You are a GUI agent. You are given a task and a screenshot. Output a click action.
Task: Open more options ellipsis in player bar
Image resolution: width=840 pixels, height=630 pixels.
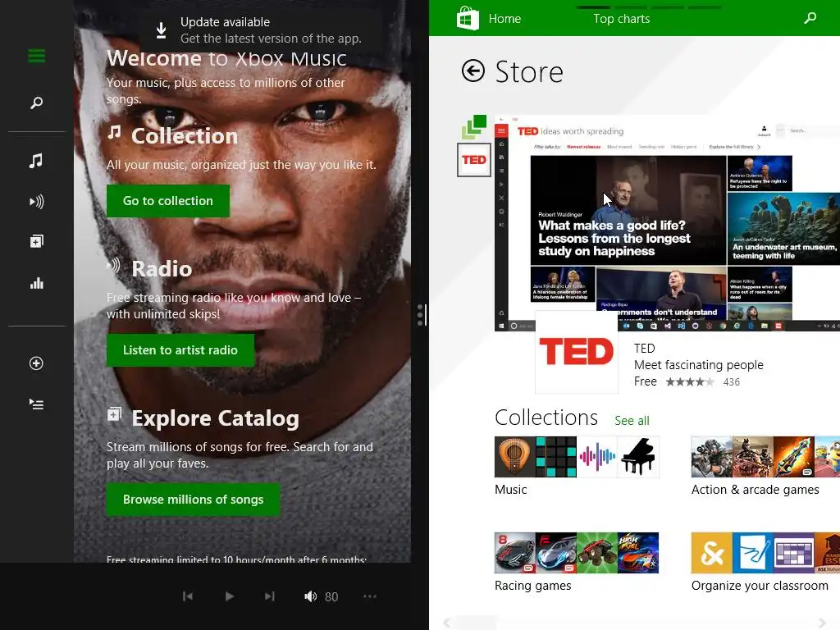point(370,596)
